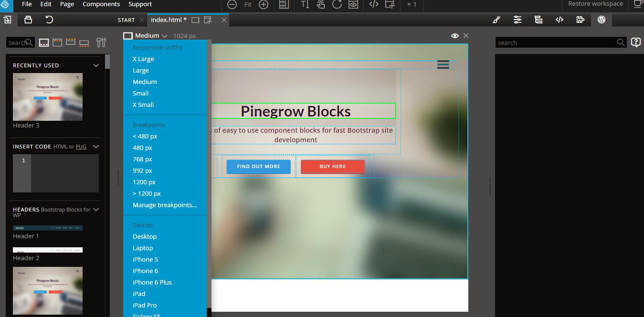Click the coffee cup icon

pyautogui.click(x=638, y=4)
